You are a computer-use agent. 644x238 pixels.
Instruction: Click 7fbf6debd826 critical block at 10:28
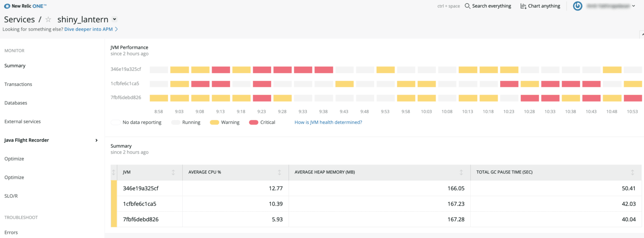530,98
